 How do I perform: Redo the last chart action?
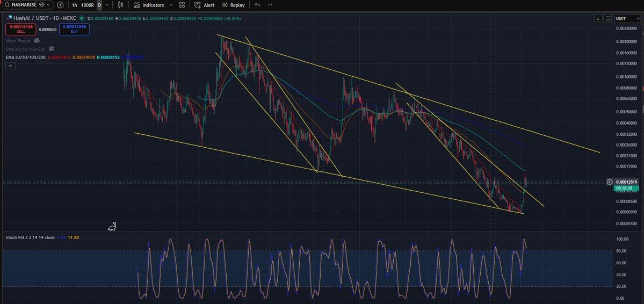[270, 5]
